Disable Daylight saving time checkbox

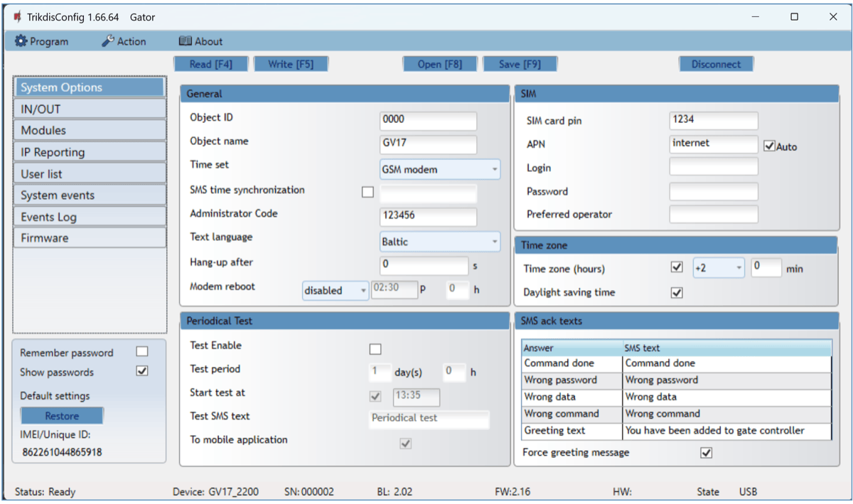[x=677, y=293]
